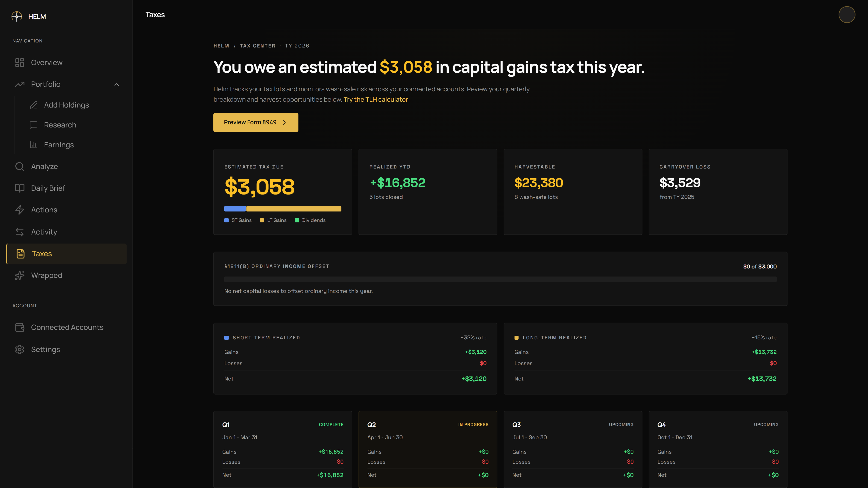Click the Carryover Loss $3,529 value
The image size is (868, 488).
(x=680, y=183)
